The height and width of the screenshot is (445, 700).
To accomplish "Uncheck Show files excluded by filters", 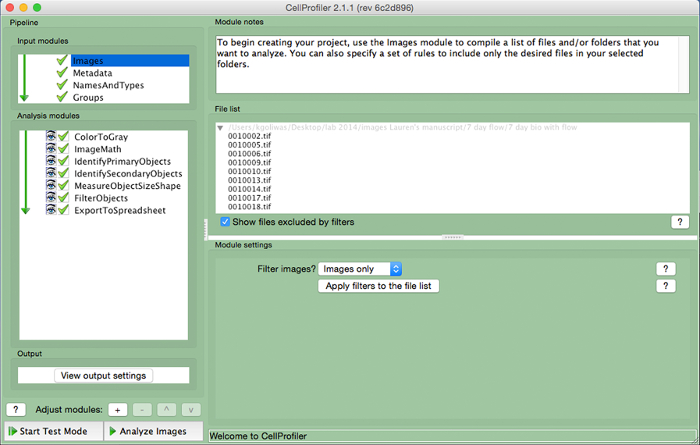I will (x=226, y=222).
